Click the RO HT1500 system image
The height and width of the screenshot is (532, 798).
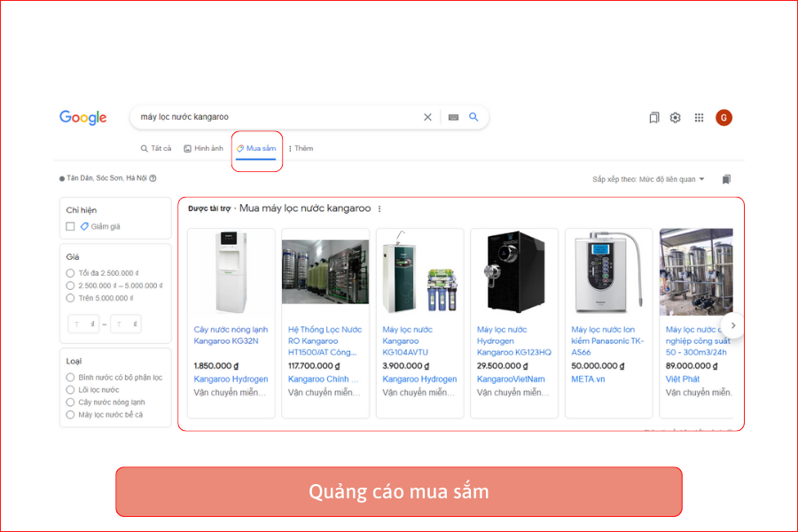click(325, 272)
